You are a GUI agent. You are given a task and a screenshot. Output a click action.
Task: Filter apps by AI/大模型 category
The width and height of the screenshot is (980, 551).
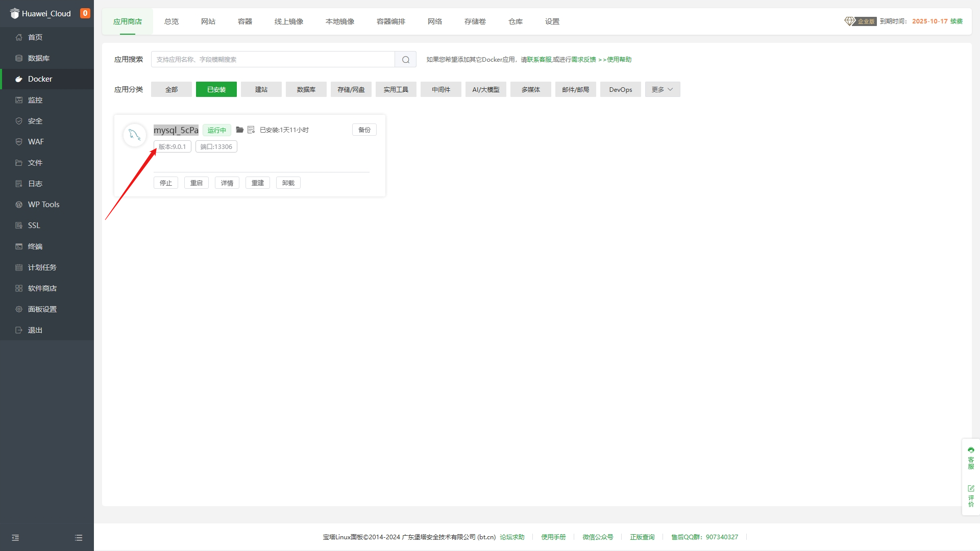click(486, 89)
